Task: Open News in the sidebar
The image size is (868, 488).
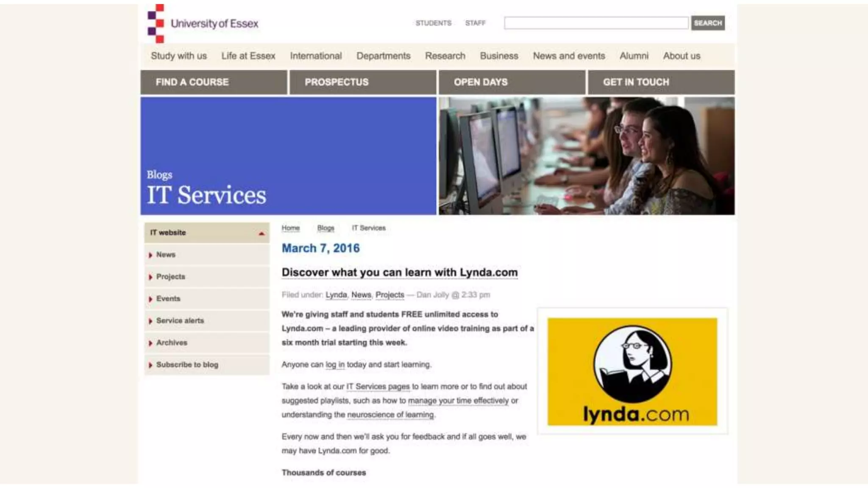Action: pos(207,255)
